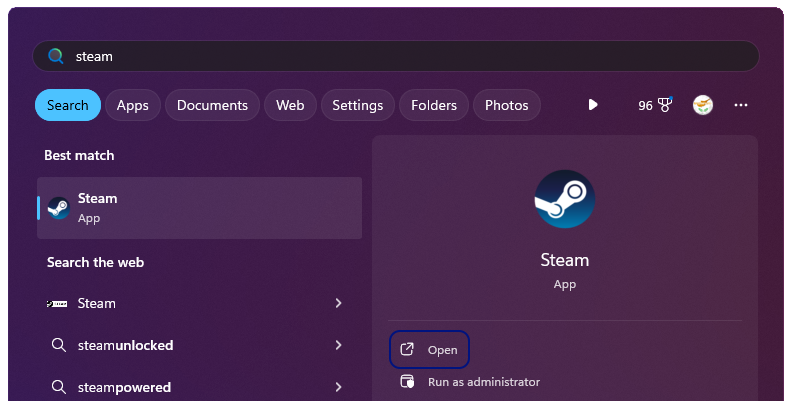Select the Steam App best match result
Screen dimensions: 792x401
pyautogui.click(x=200, y=208)
